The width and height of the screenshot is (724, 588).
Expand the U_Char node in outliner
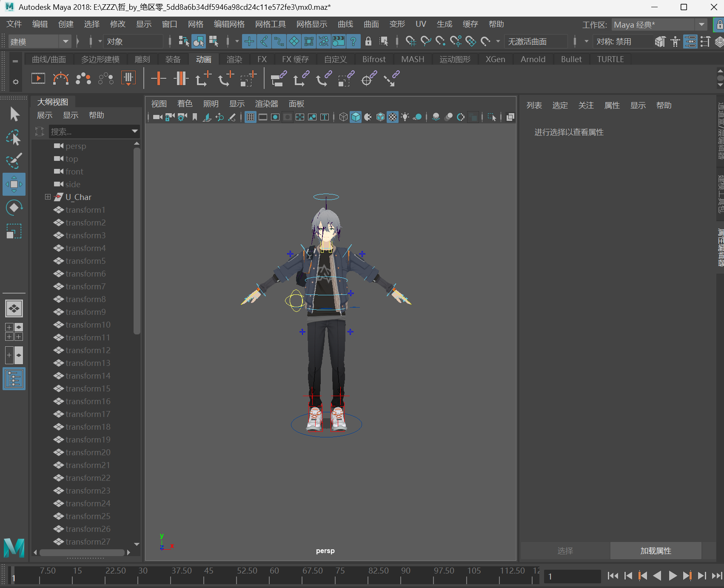pyautogui.click(x=48, y=197)
